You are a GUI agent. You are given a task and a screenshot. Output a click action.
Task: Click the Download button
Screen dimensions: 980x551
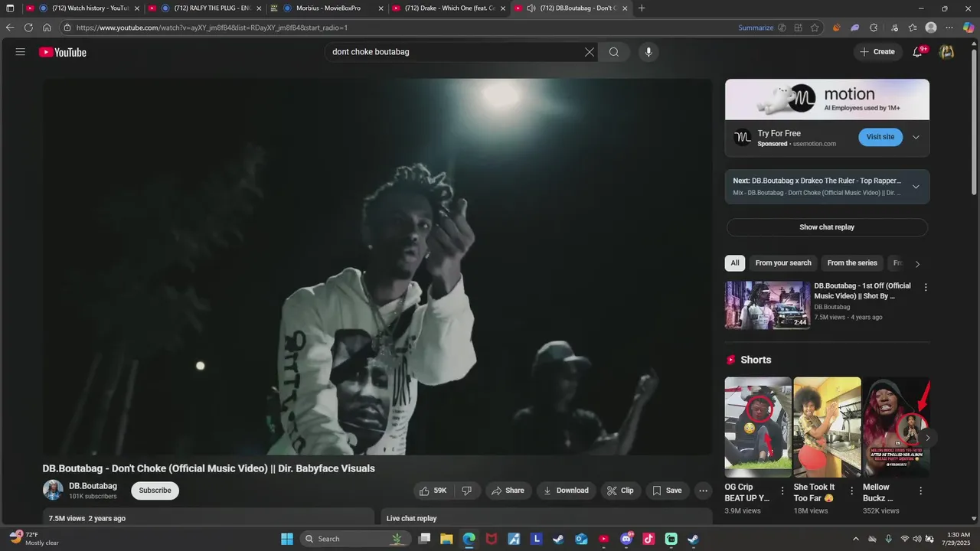point(567,491)
